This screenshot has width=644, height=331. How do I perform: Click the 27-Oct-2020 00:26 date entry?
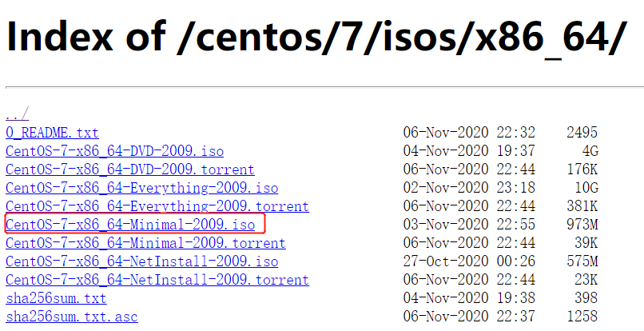tap(469, 261)
